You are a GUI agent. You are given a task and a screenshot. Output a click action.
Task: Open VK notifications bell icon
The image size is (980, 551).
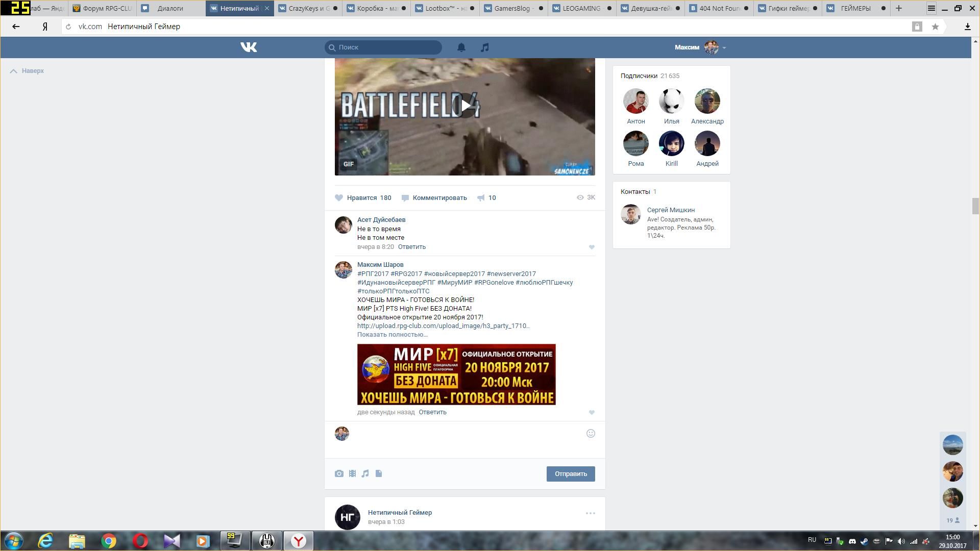[461, 47]
